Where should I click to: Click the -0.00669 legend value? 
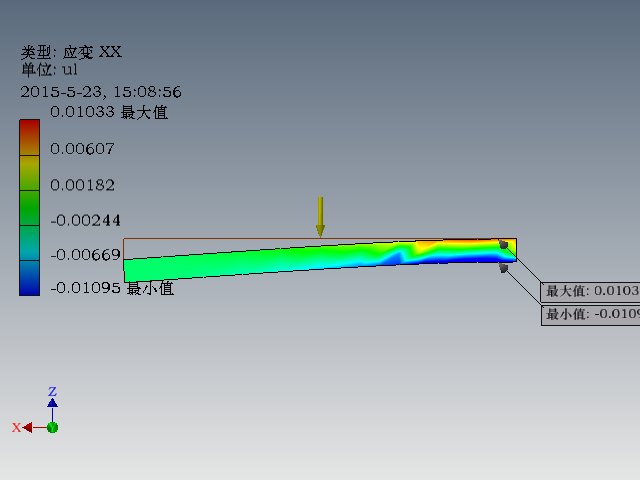85,255
